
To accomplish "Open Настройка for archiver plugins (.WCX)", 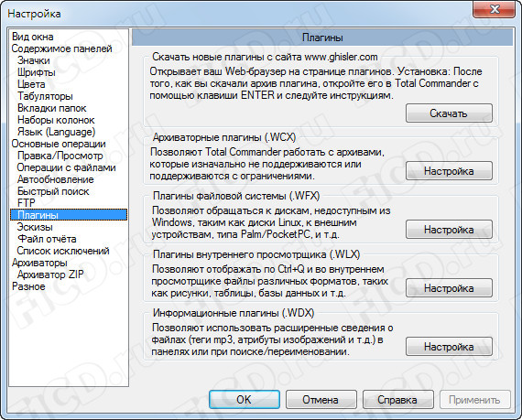I will [x=449, y=171].
